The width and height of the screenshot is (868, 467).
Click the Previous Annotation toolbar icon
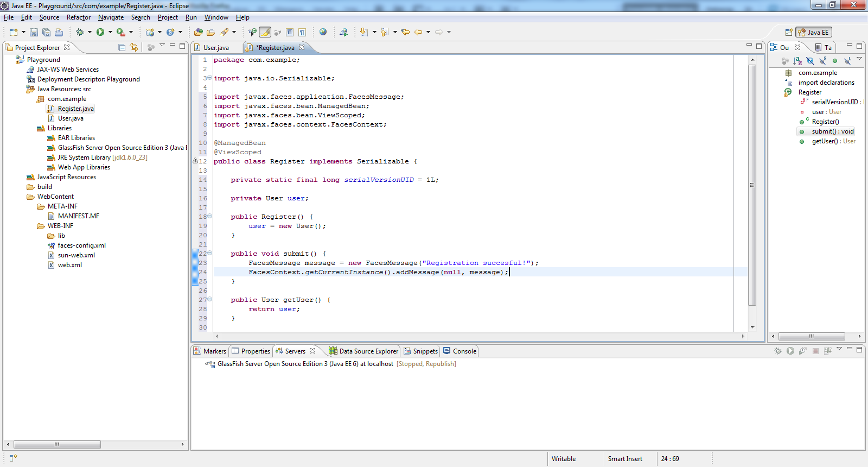pyautogui.click(x=384, y=32)
